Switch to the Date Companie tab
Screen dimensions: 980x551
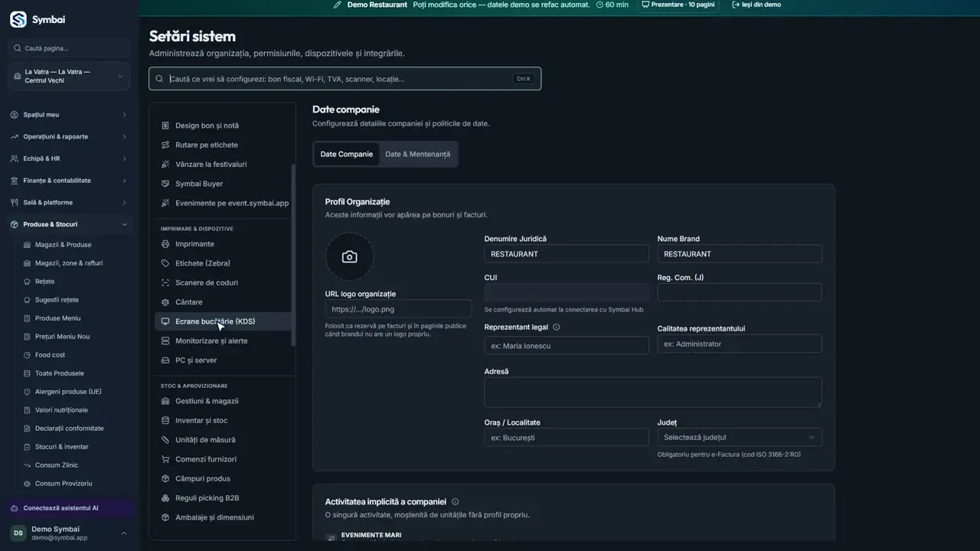point(347,154)
